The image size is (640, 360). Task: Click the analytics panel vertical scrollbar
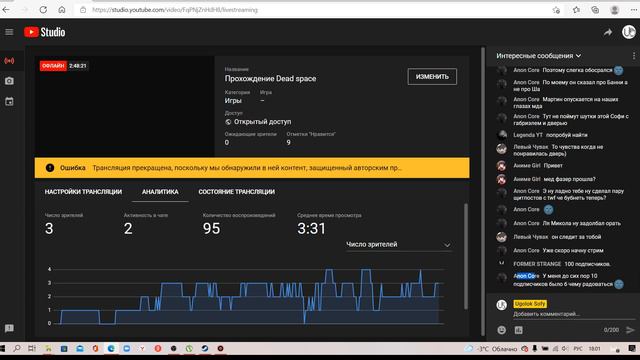[x=466, y=256]
